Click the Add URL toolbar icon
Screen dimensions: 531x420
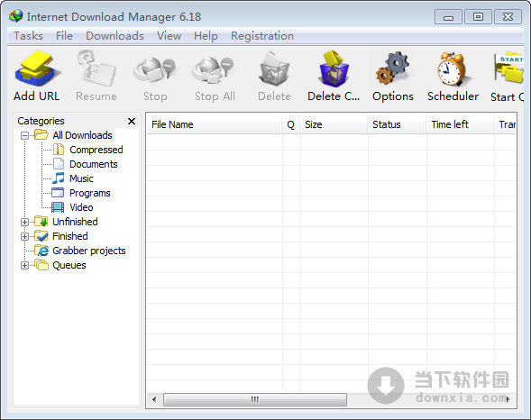[x=37, y=68]
